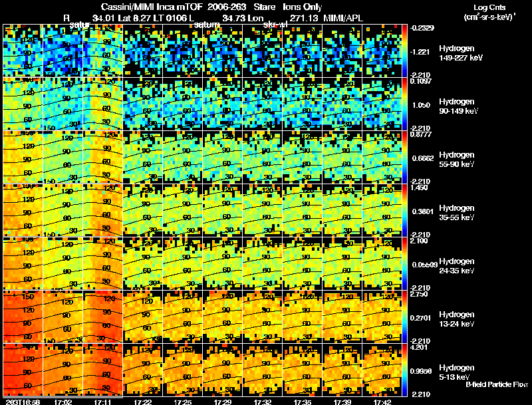Image resolution: width=532 pixels, height=405 pixels.
Task: Click the color bar value 1.450
Action: click(x=419, y=188)
